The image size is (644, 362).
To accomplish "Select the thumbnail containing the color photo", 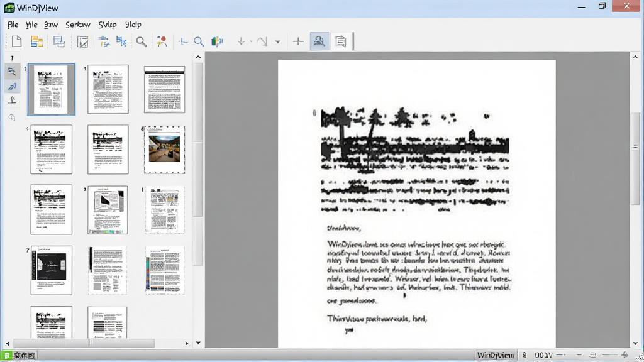I will point(164,150).
